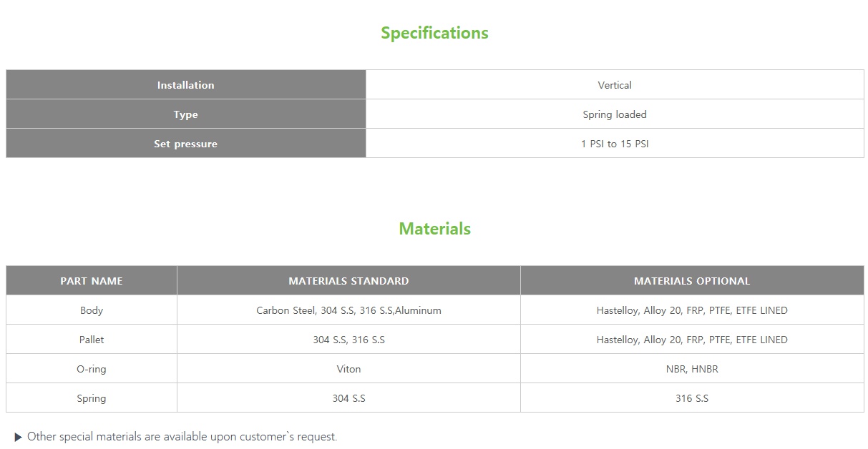The width and height of the screenshot is (868, 449).
Task: Select the O-ring part name cell
Action: [x=92, y=369]
